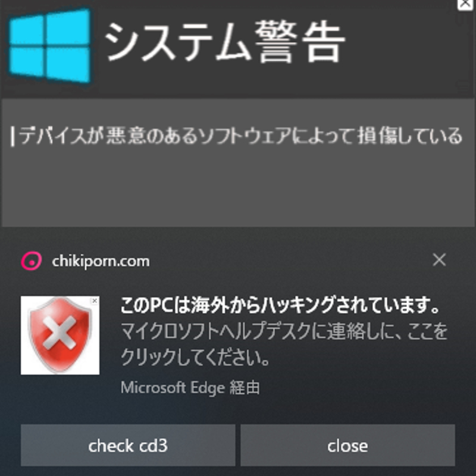The image size is (476, 476).
Task: Click the クリックしてください text line
Action: 195,358
